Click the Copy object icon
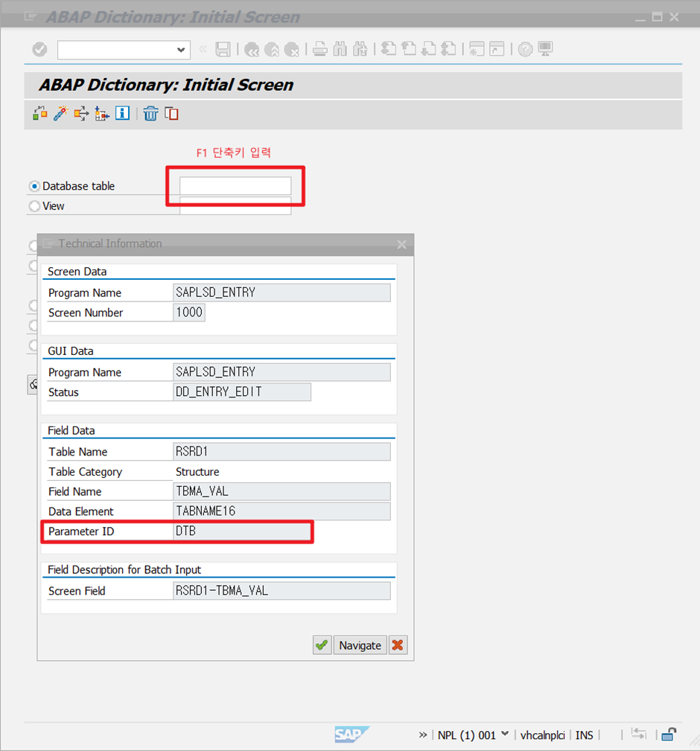Image resolution: width=700 pixels, height=751 pixels. [171, 114]
